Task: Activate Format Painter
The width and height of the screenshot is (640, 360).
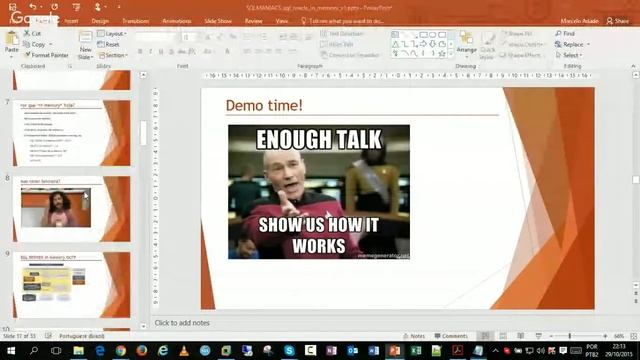Action: (x=46, y=55)
